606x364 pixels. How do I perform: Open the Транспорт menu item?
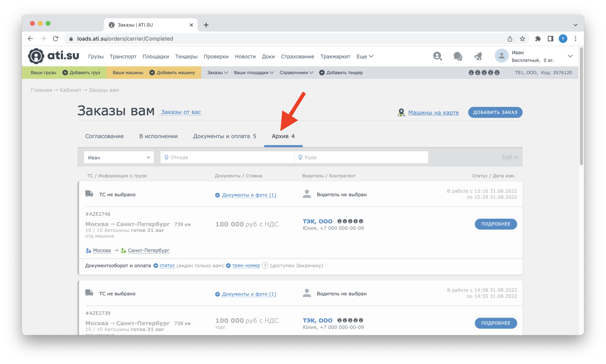tap(123, 56)
